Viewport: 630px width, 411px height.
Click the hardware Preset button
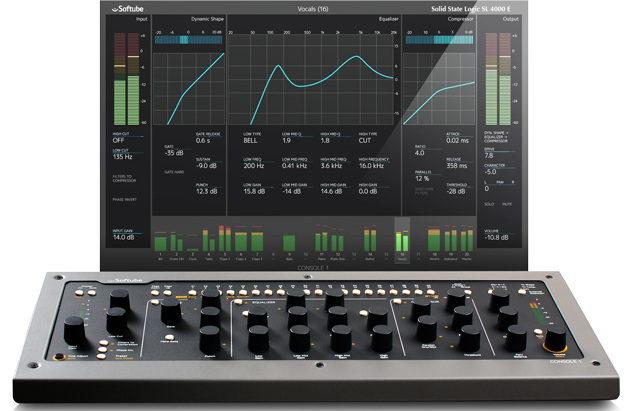tap(102, 356)
